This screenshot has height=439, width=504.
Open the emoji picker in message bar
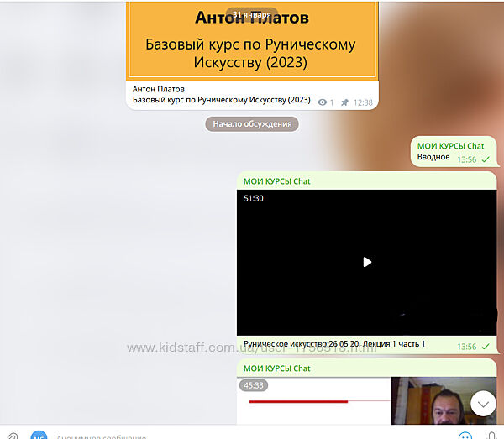click(465, 436)
